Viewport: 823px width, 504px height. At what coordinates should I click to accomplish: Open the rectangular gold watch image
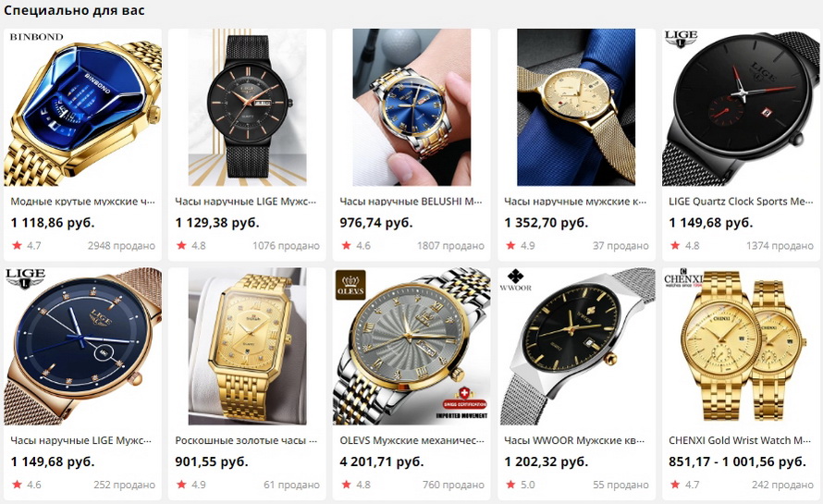point(247,346)
